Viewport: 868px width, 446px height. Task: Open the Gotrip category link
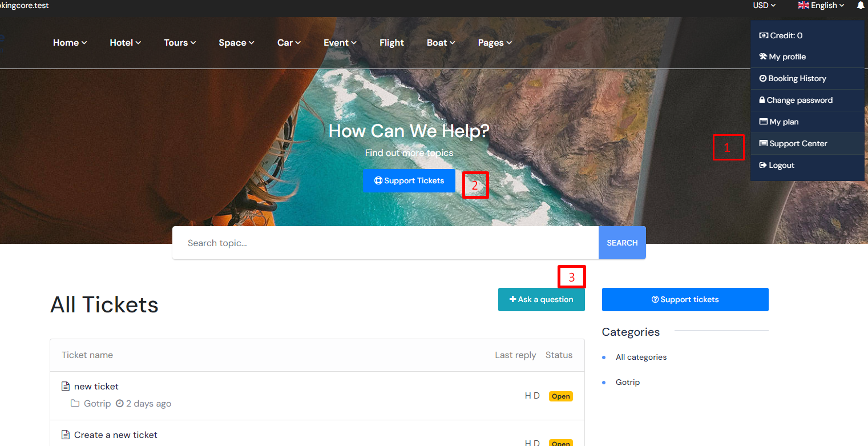pos(628,383)
